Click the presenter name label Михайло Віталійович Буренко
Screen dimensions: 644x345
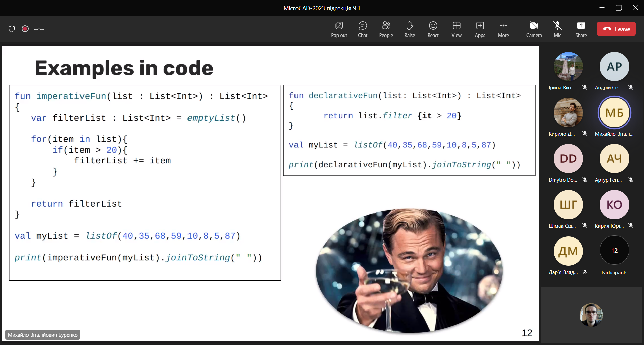point(43,335)
